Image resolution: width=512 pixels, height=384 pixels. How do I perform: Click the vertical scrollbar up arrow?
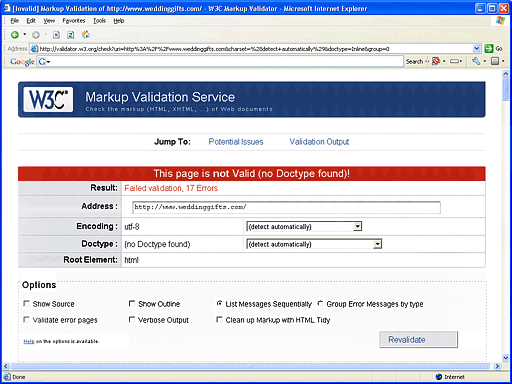505,74
